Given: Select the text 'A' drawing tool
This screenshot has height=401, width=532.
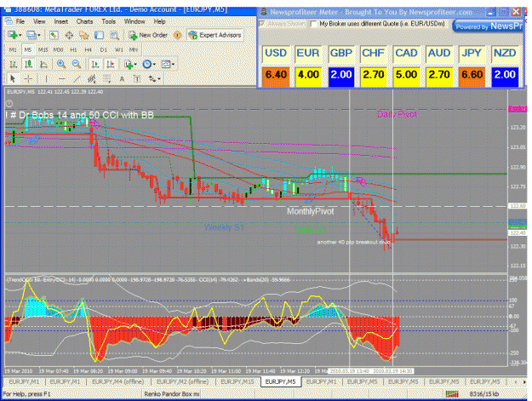Looking at the screenshot, I should [x=122, y=79].
